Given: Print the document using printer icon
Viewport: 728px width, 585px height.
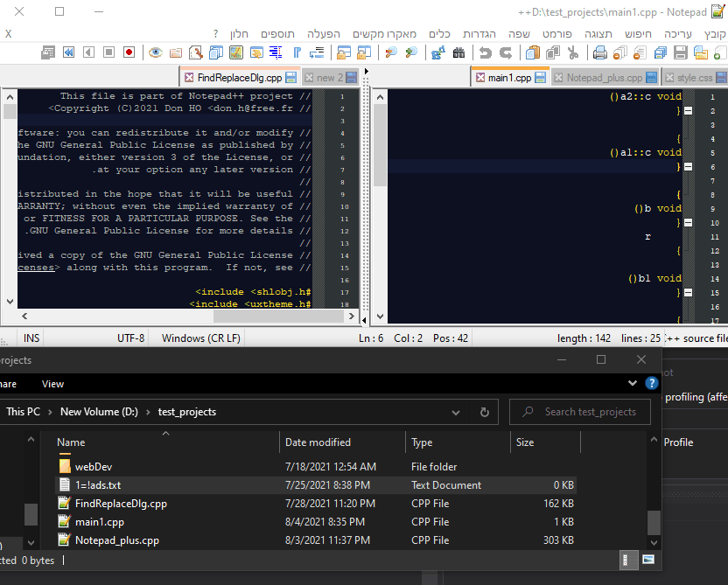Looking at the screenshot, I should [600, 52].
